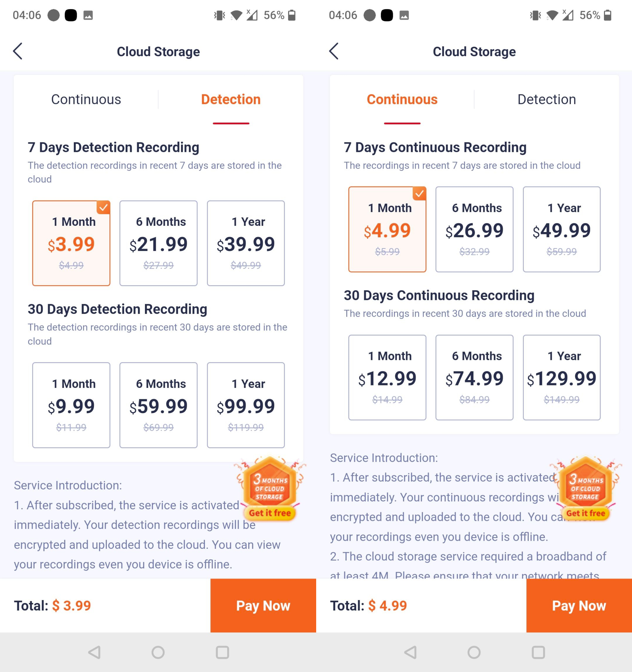632x672 pixels.
Task: Choose the $21.99 6 Months detection plan
Action: [x=158, y=243]
